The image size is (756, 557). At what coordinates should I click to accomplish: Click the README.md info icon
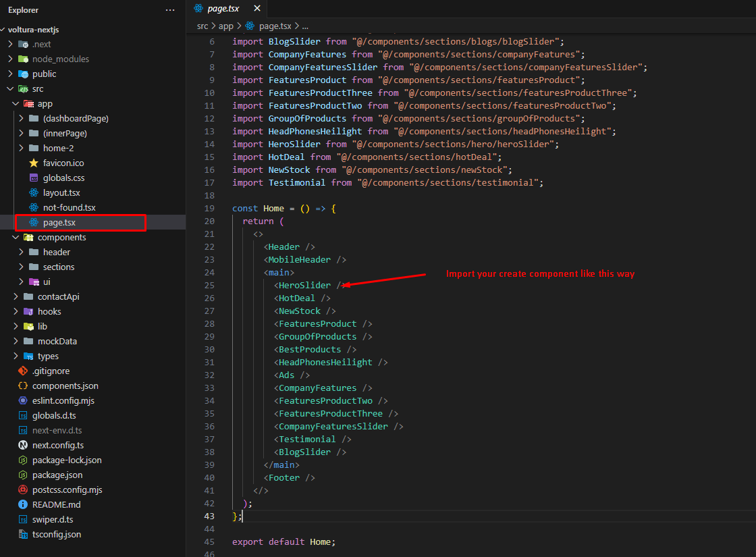coord(23,505)
